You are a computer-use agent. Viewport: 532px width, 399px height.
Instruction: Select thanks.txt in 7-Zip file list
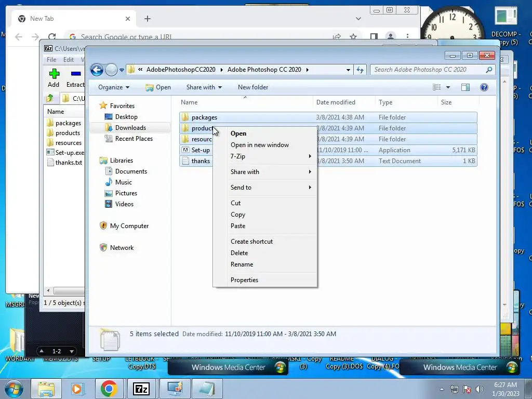click(65, 163)
